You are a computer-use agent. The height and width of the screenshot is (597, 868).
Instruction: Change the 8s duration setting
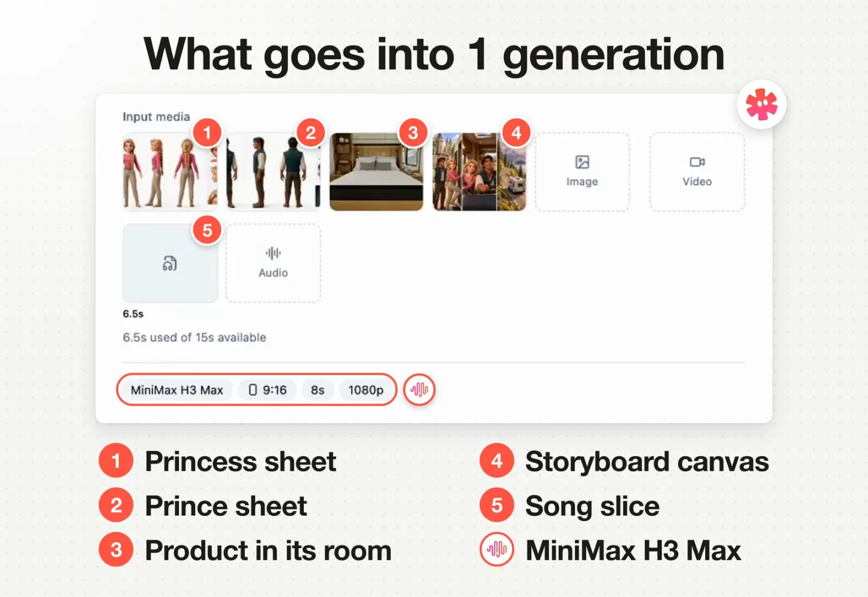[x=318, y=390]
